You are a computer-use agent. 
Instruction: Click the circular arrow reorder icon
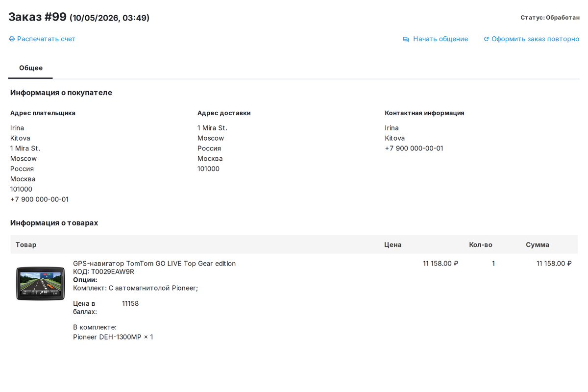pyautogui.click(x=486, y=39)
